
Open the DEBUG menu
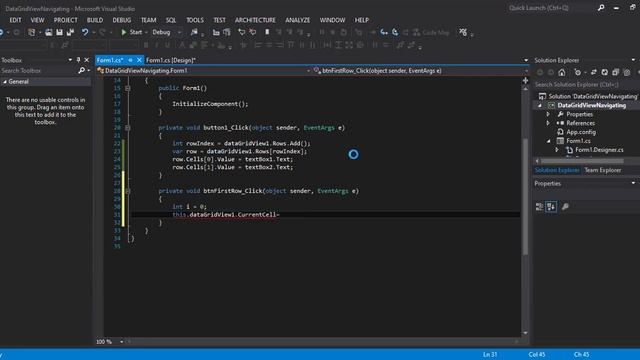(122, 20)
